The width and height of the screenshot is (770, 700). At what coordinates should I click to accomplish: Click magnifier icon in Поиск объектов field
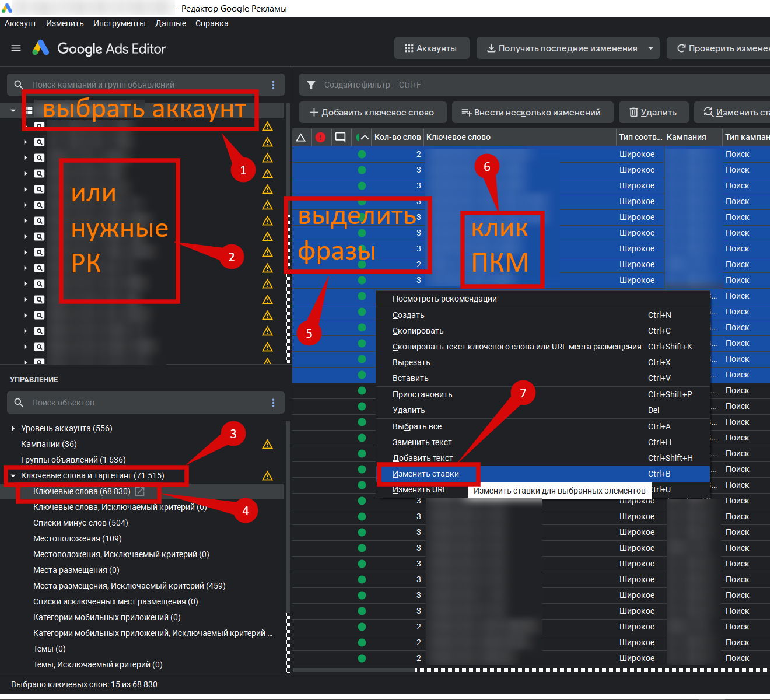click(19, 402)
